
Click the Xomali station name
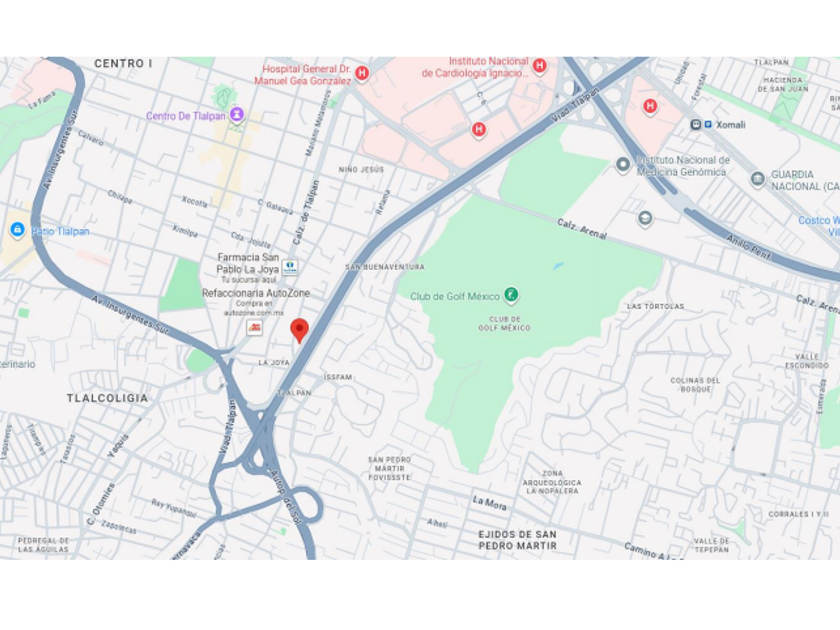pyautogui.click(x=731, y=125)
